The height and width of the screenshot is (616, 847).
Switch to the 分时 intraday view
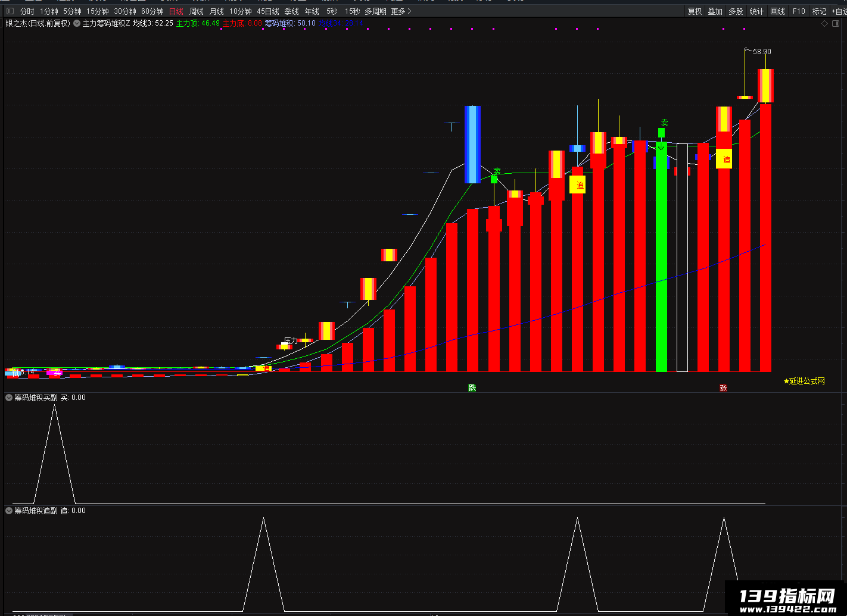(x=27, y=11)
